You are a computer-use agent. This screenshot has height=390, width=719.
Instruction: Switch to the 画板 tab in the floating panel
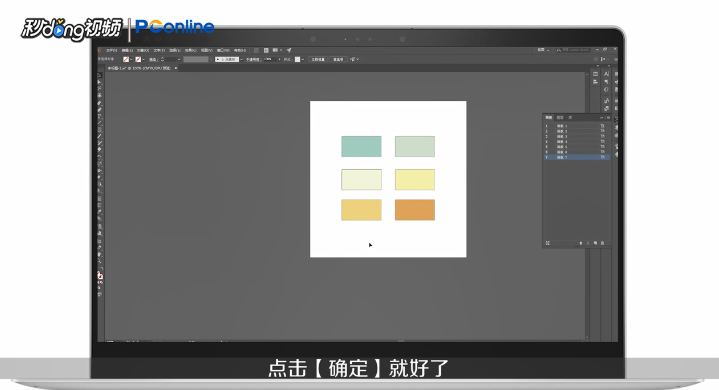(x=549, y=118)
